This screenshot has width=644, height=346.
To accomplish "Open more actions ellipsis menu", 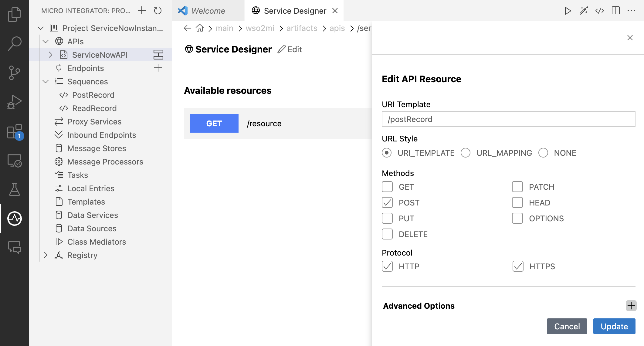I will point(631,11).
